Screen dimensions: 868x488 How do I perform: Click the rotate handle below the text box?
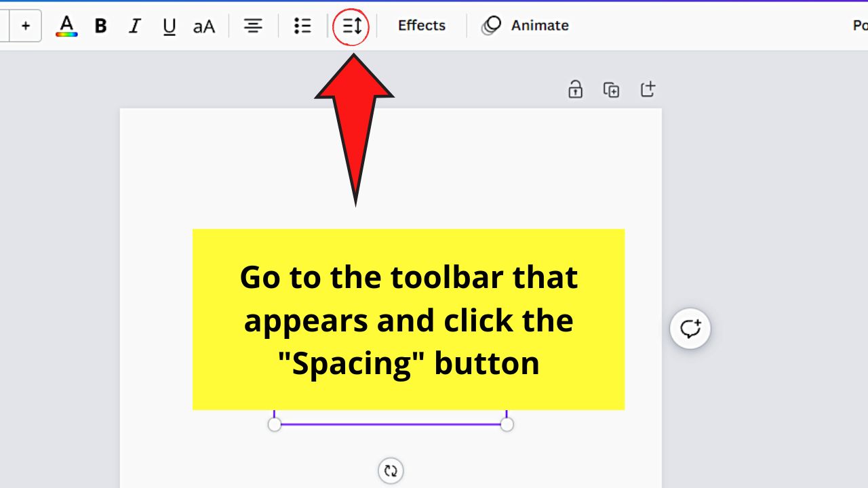[x=391, y=470]
